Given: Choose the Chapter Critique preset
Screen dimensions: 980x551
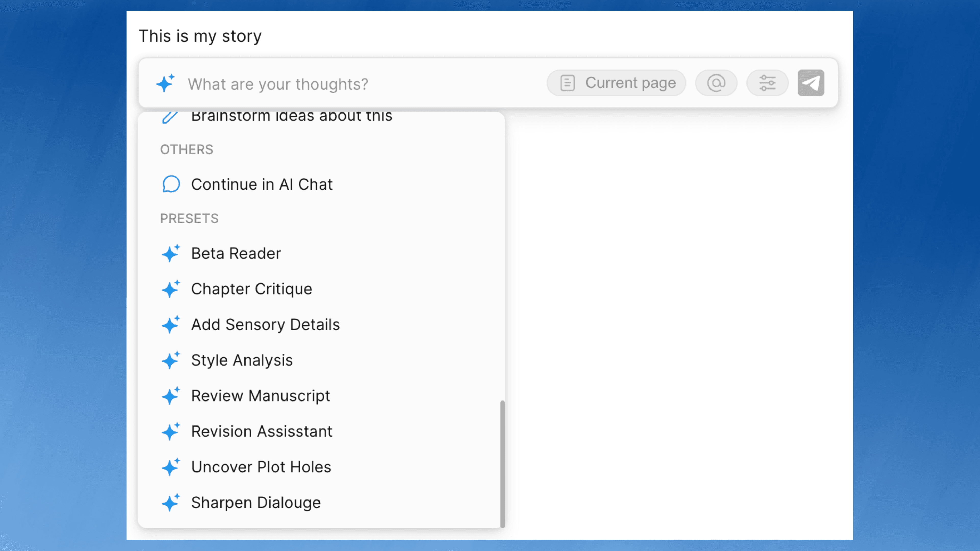Looking at the screenshot, I should (251, 289).
